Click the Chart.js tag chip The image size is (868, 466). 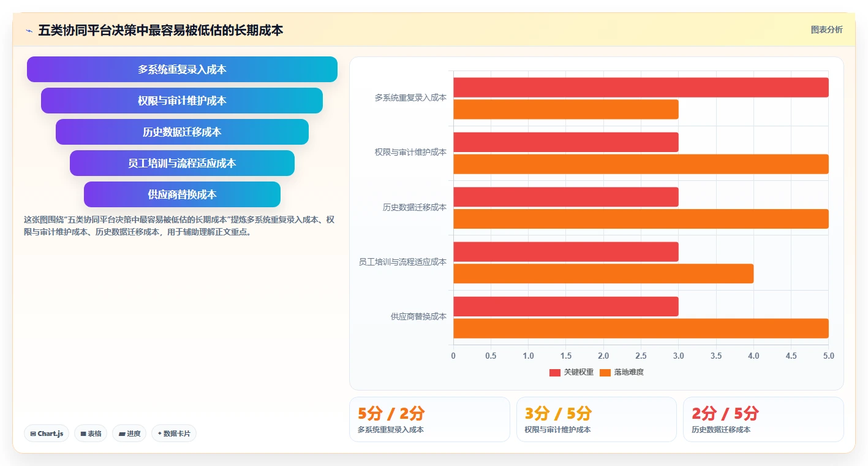(x=47, y=434)
